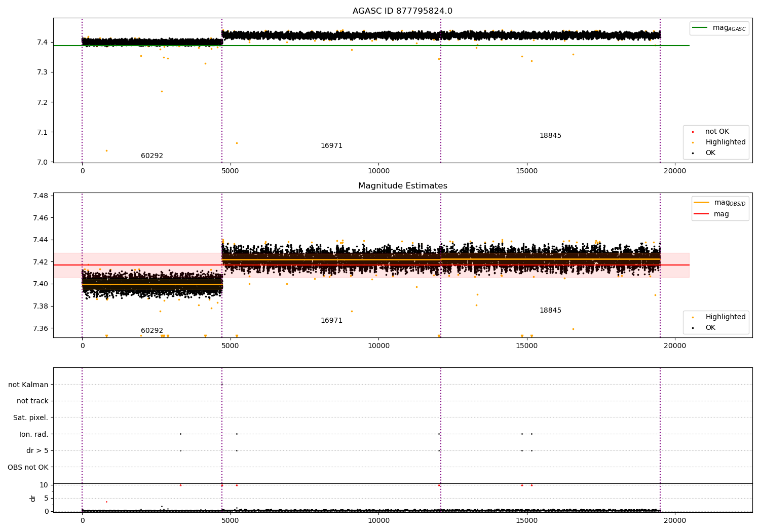Image resolution: width=760 pixels, height=532 pixels.
Task: Click the orange outlier point near 7.24 in top plot
Action: tap(162, 91)
